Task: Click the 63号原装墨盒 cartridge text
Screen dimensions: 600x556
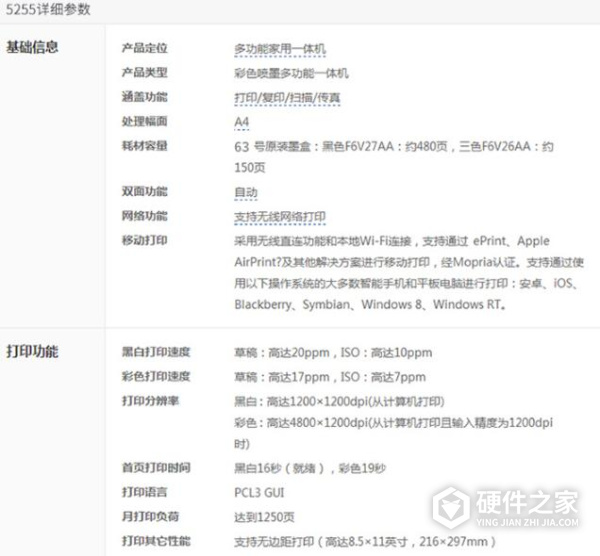Action: pos(394,146)
